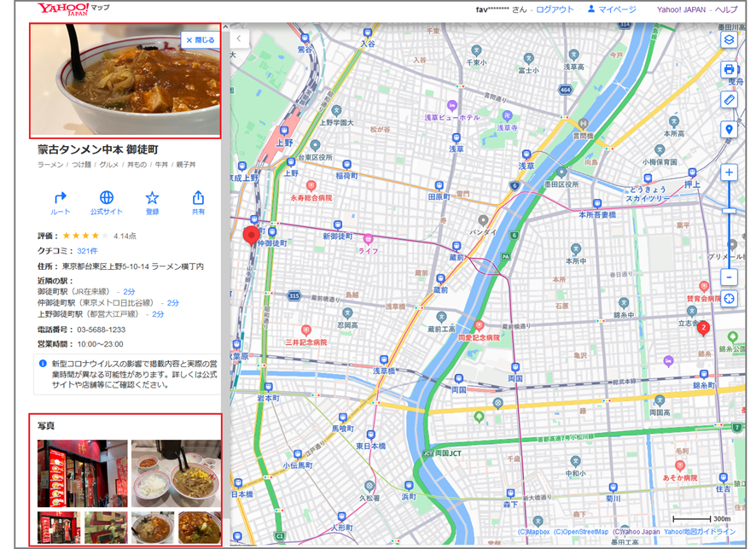The height and width of the screenshot is (549, 756).
Task: Click the 永寿総合病院 hospital icon
Action: (x=311, y=186)
